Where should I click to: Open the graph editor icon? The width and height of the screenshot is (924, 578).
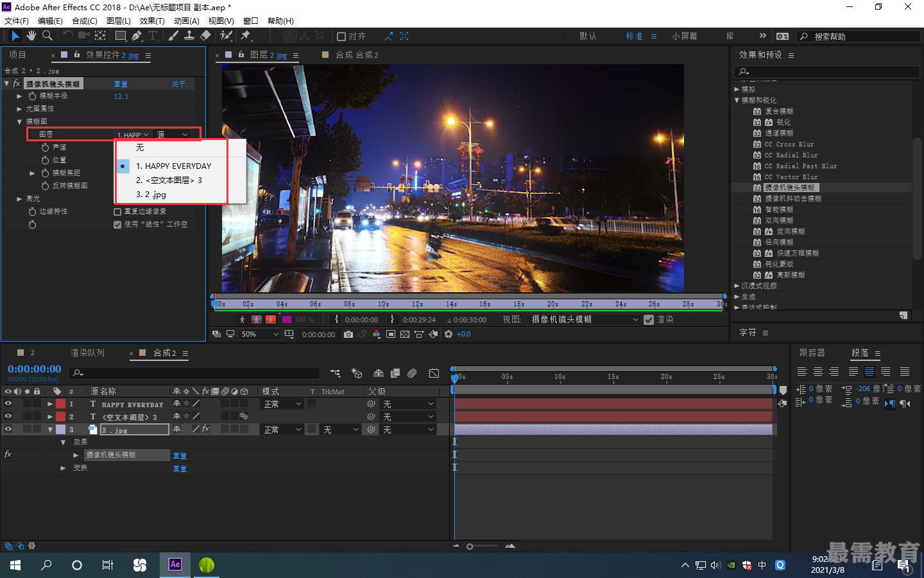(x=434, y=372)
